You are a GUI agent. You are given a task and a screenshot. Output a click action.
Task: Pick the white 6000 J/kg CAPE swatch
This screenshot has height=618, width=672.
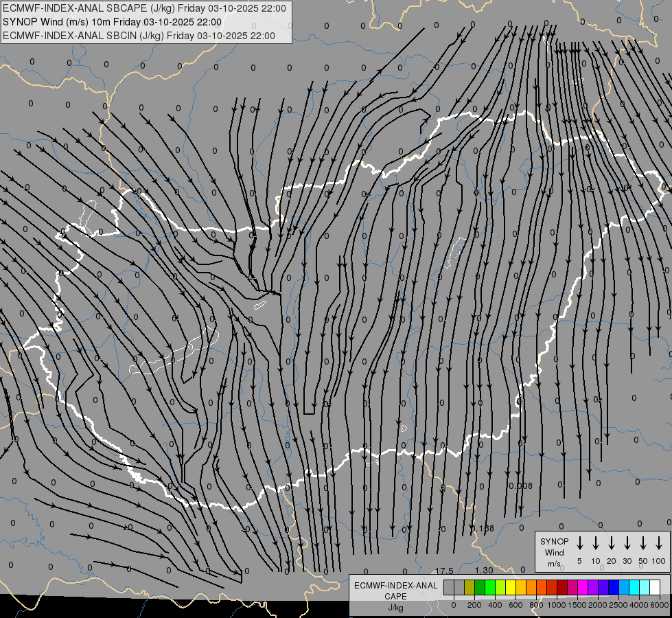(655, 588)
